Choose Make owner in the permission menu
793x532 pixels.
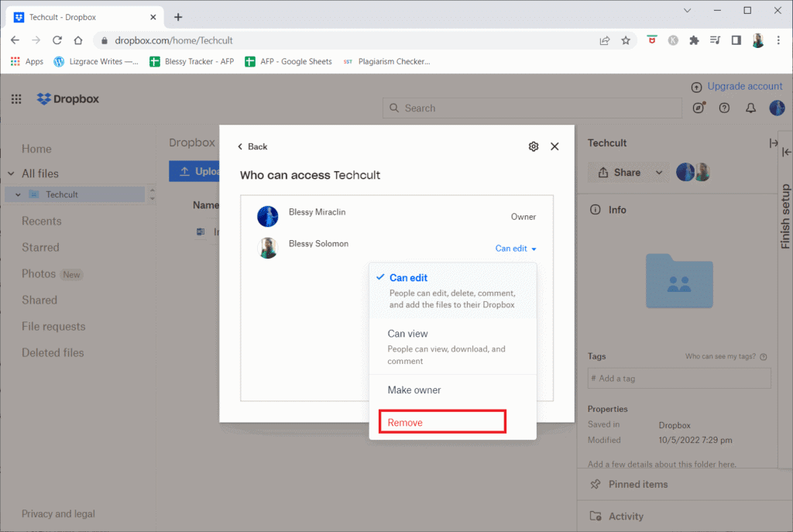[x=414, y=390]
